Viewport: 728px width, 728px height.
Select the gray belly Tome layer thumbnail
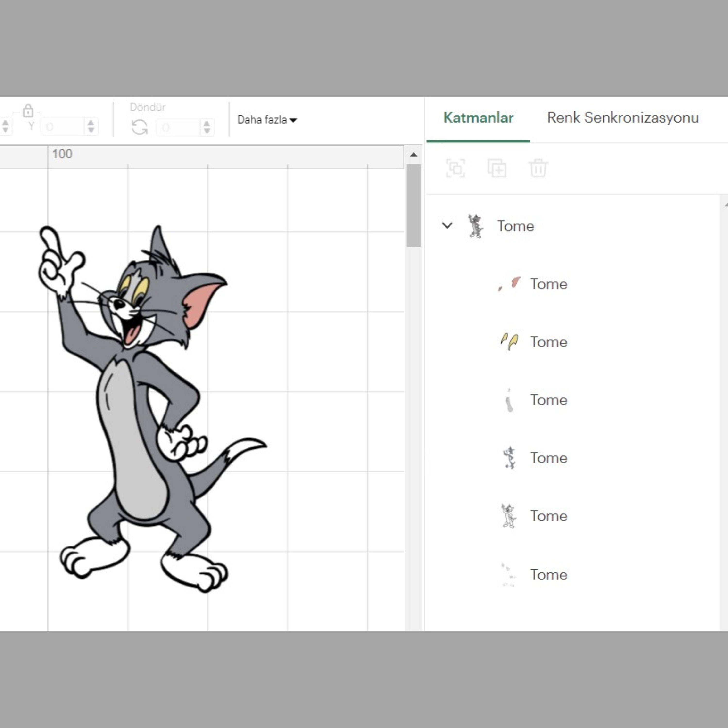point(509,400)
